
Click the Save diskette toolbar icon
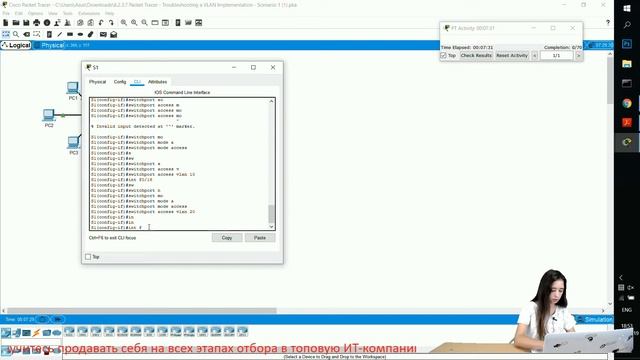pos(26,23)
